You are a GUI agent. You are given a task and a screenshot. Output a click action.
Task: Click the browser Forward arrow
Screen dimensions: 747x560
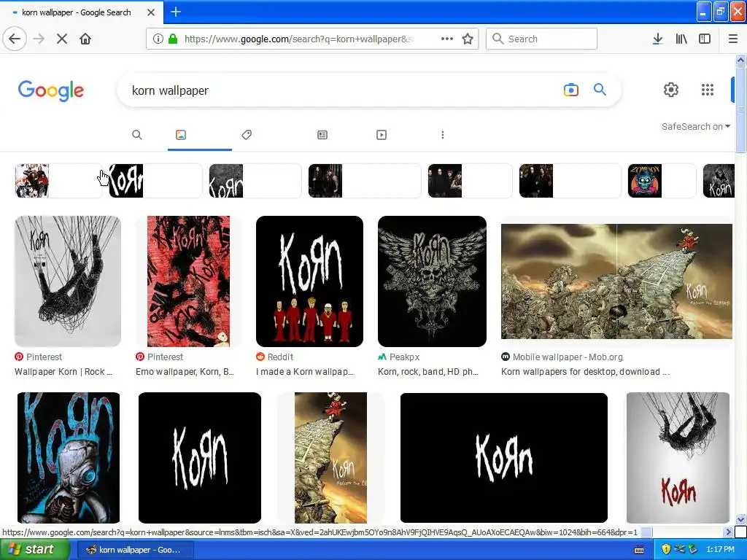tap(39, 39)
